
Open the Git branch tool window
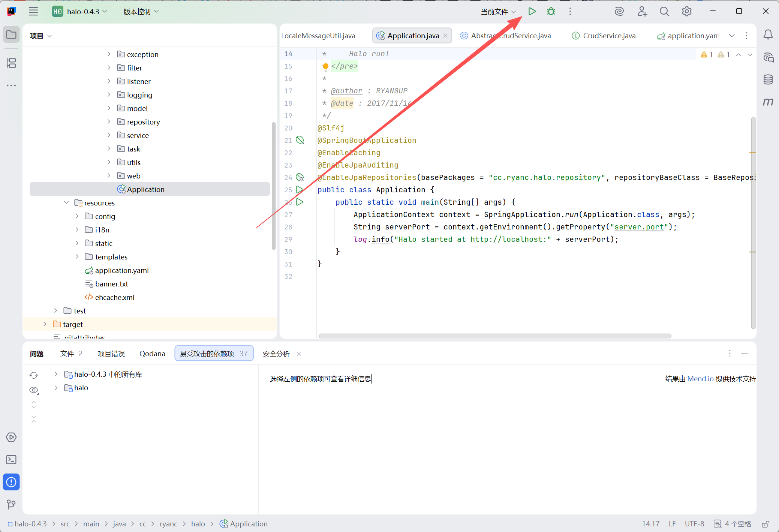[x=11, y=504]
